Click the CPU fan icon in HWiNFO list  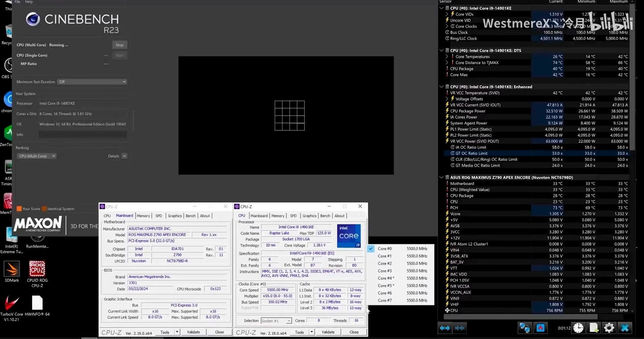tap(447, 310)
